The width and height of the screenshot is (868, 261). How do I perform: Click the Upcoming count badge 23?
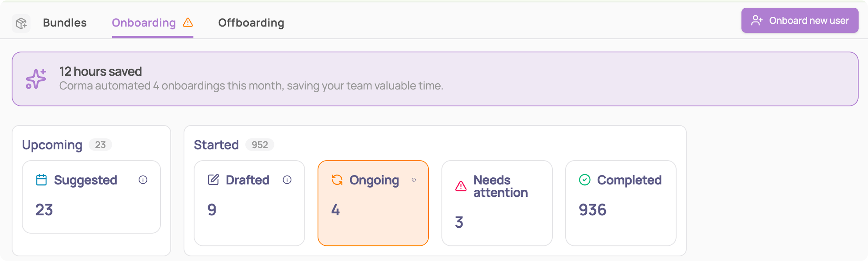(100, 145)
